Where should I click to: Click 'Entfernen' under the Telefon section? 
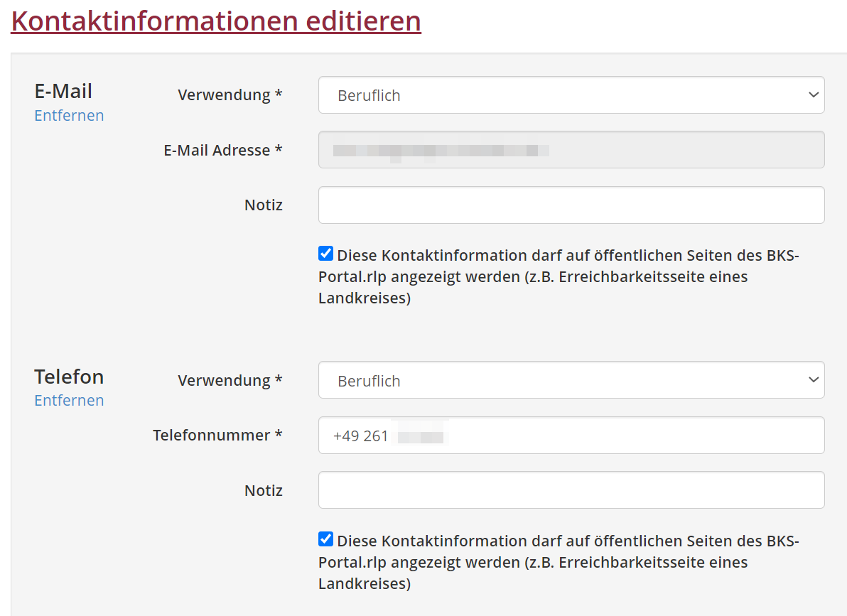point(69,400)
